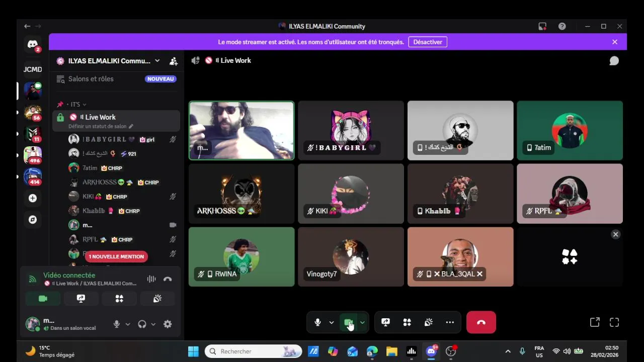Image resolution: width=644 pixels, height=362 pixels.
Task: Click the RPFL participant tile
Action: (570, 194)
